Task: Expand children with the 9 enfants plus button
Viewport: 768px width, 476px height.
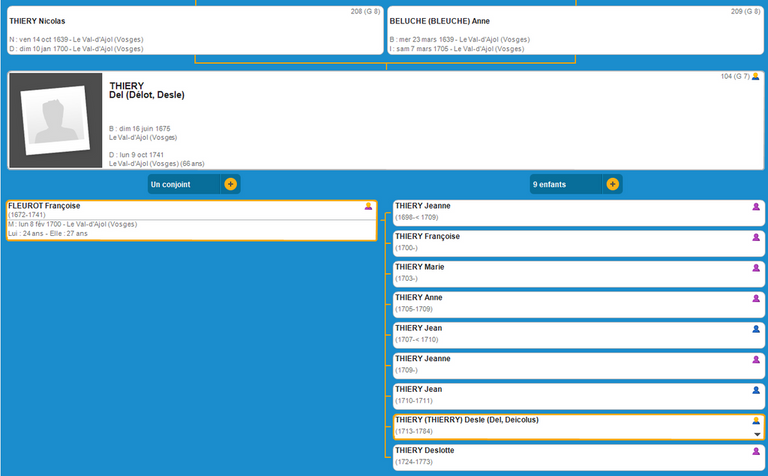Action: coord(612,184)
